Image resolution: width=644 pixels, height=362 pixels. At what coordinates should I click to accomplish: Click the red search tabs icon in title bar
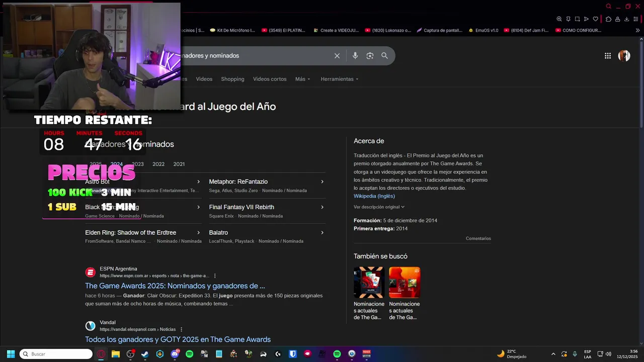(x=608, y=7)
